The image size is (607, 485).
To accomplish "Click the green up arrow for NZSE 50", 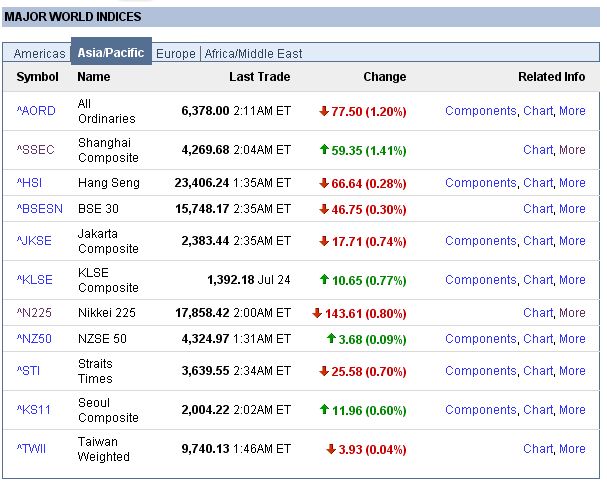I will click(x=332, y=339).
